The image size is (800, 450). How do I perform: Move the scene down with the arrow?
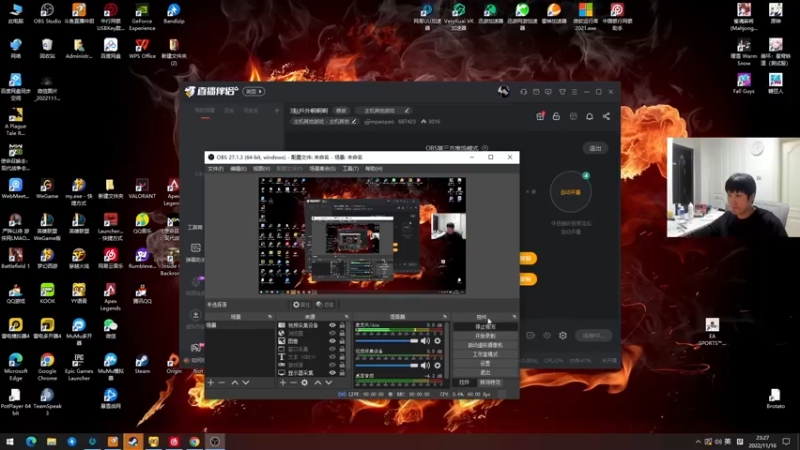(246, 382)
